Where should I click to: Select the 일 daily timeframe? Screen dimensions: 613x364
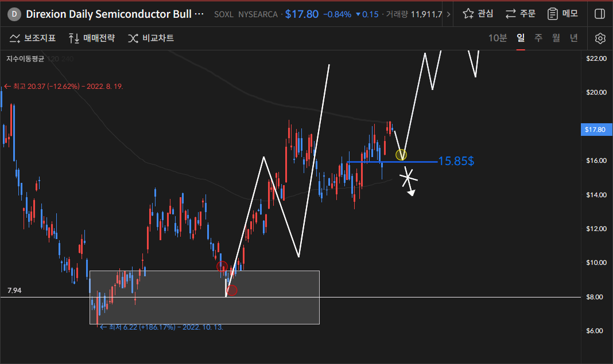521,38
